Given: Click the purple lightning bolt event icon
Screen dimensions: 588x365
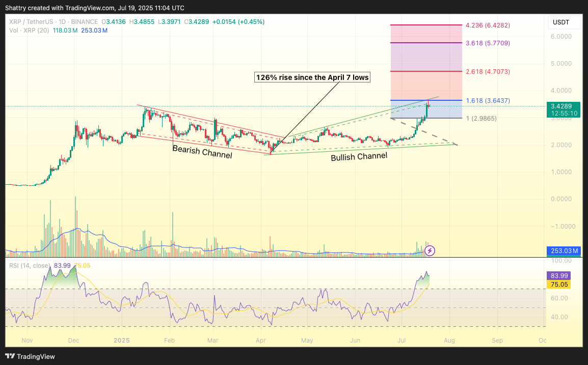Looking at the screenshot, I should pyautogui.click(x=430, y=250).
